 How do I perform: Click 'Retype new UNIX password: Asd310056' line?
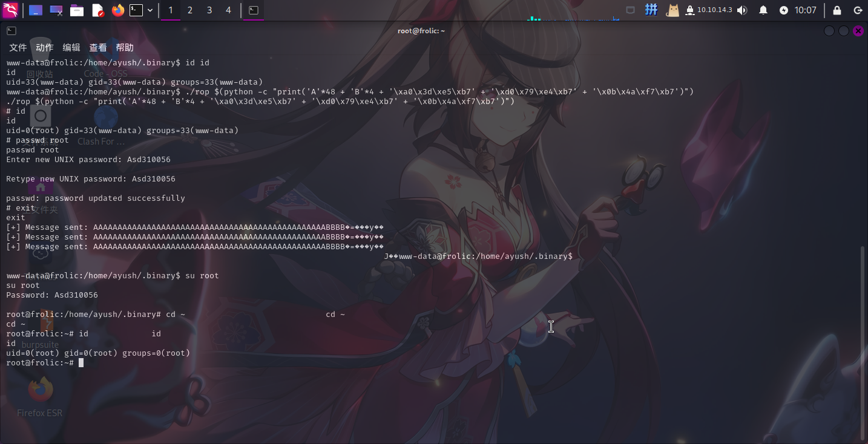[91, 179]
